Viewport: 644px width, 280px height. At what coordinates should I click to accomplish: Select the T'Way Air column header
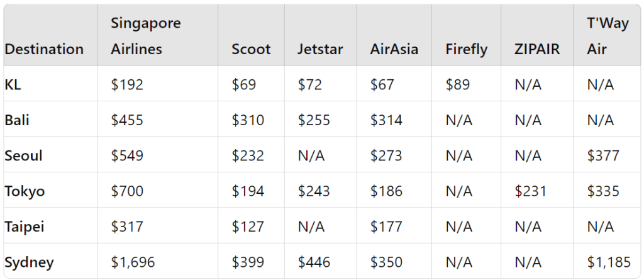(x=608, y=36)
